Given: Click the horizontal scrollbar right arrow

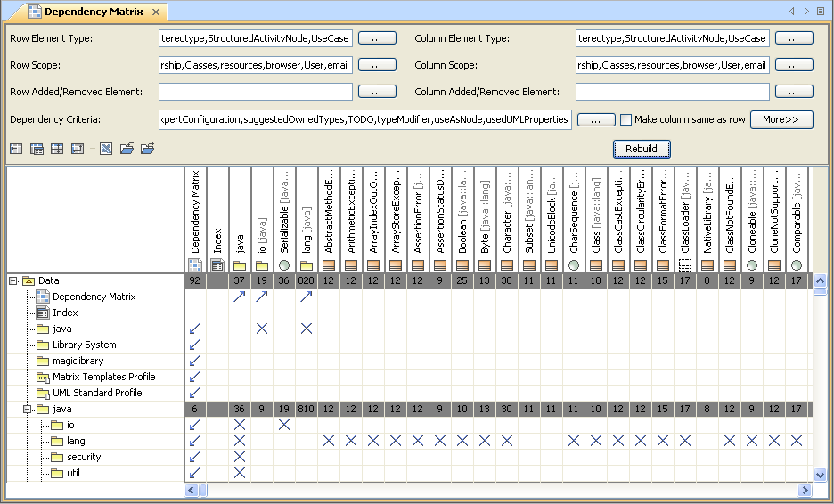Looking at the screenshot, I should [805, 491].
